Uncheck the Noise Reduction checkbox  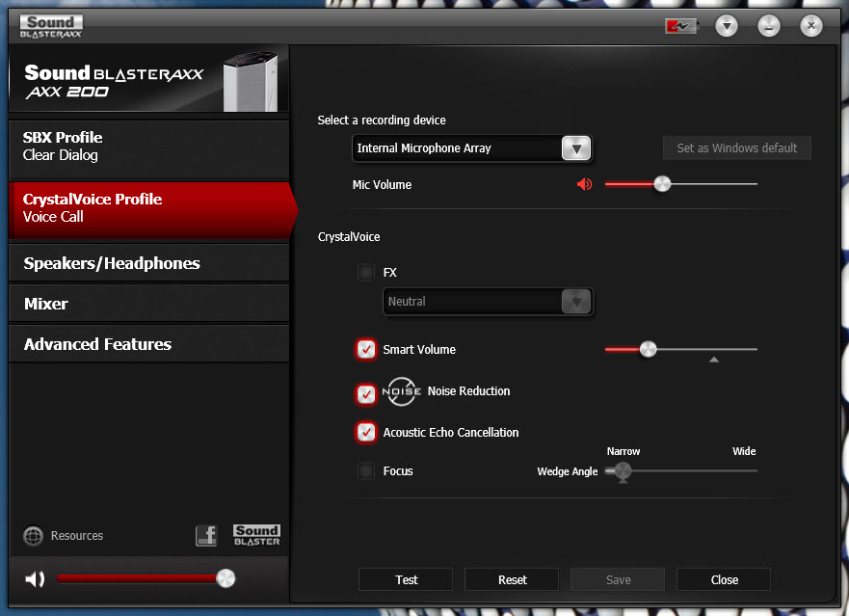(x=366, y=394)
